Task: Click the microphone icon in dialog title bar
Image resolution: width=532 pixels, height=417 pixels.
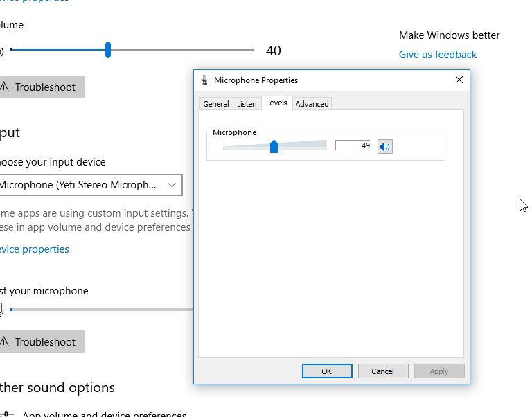Action: (x=204, y=80)
